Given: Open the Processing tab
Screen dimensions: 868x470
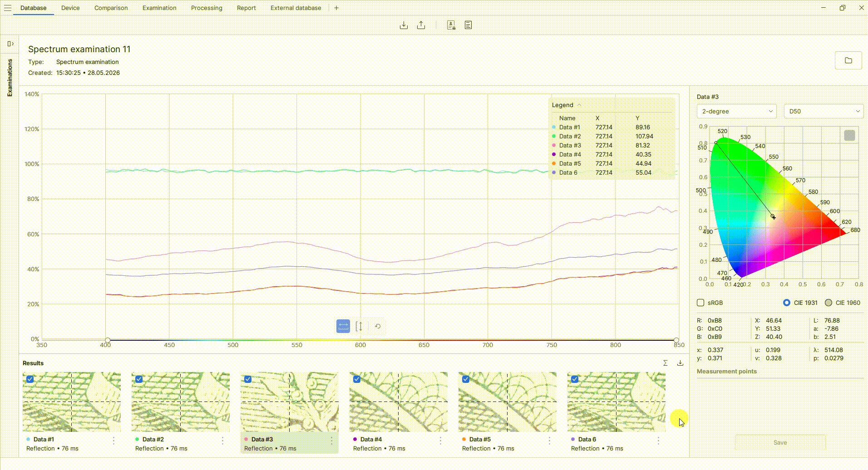Looking at the screenshot, I should tap(207, 8).
